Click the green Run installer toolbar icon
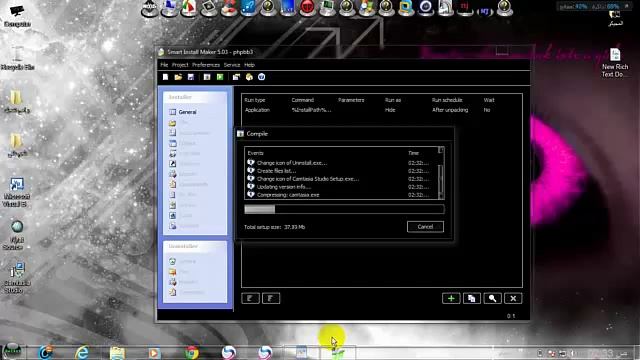 pyautogui.click(x=220, y=77)
